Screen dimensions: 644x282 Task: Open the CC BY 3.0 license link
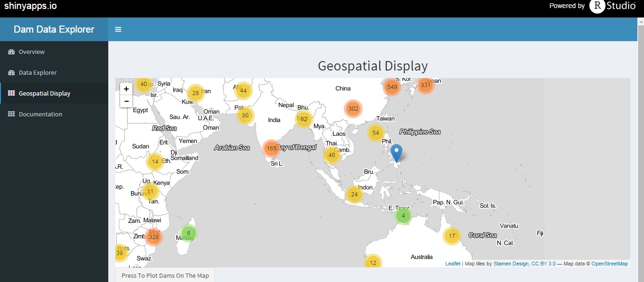point(543,264)
